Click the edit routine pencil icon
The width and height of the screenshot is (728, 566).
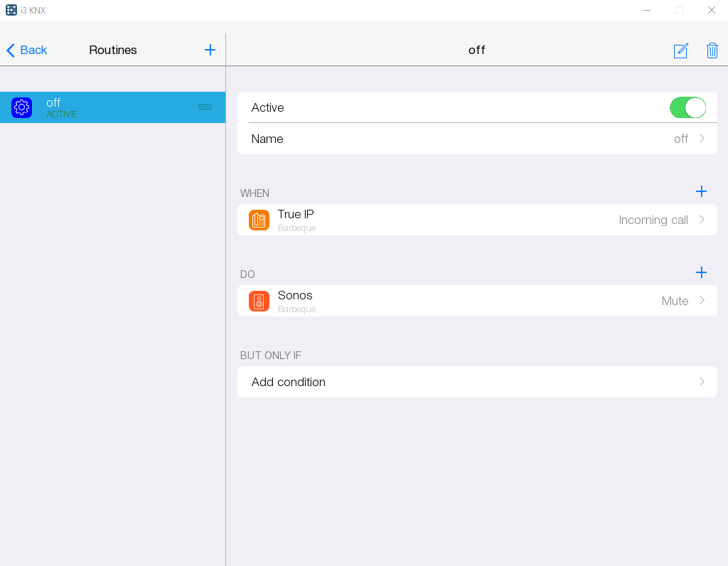[x=680, y=50]
